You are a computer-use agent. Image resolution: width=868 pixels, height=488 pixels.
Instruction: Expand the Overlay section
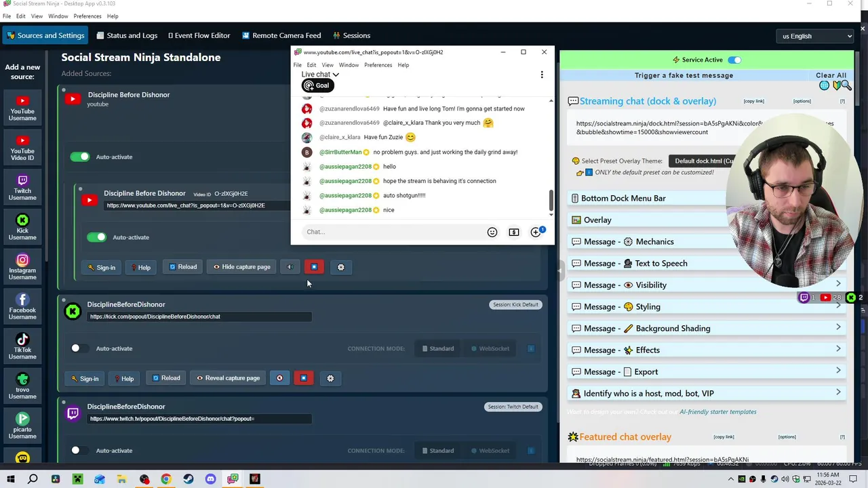tap(705, 220)
